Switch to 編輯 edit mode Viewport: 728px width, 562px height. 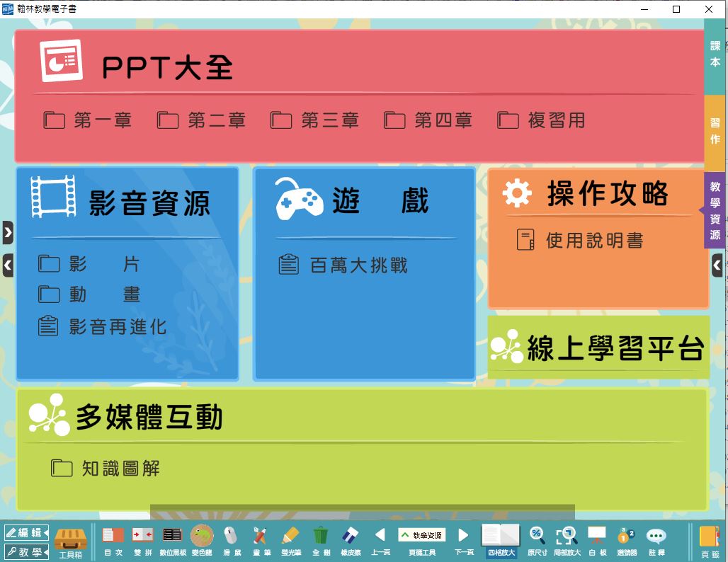(25, 532)
